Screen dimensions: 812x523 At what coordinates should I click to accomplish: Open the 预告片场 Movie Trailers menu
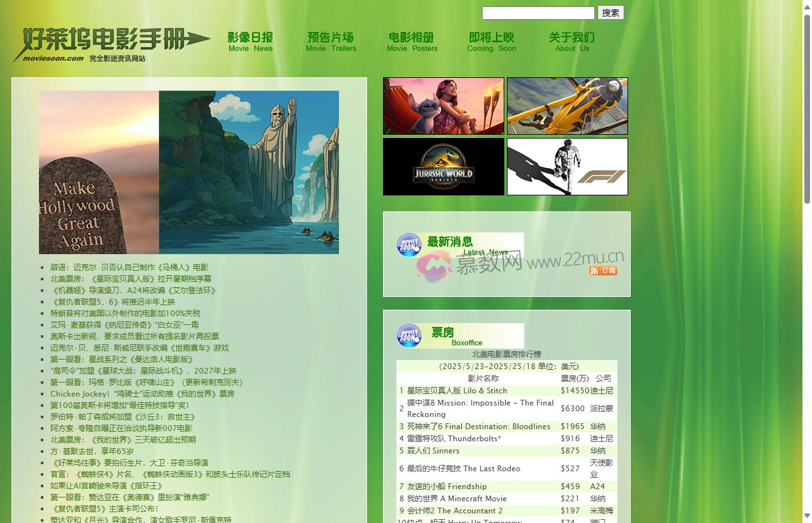click(x=331, y=42)
